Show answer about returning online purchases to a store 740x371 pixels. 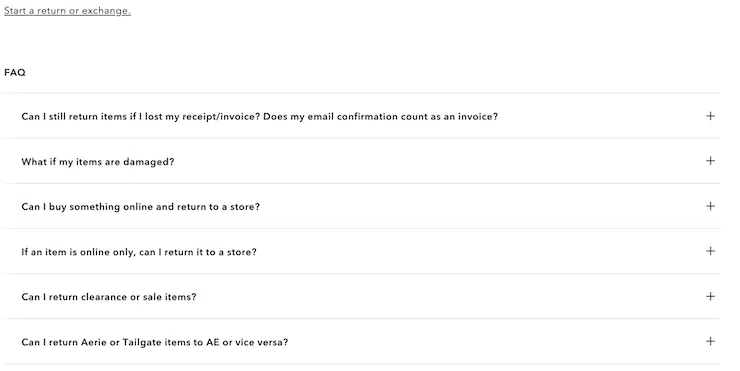click(x=362, y=206)
